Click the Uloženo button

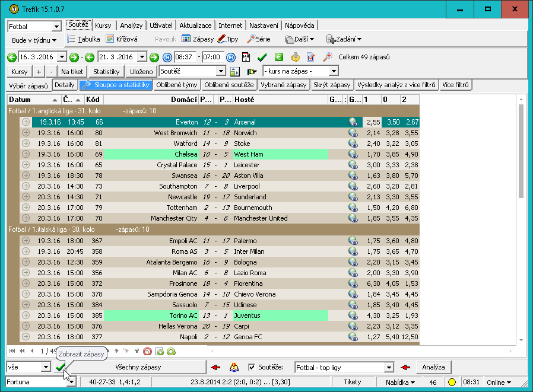[x=141, y=72]
